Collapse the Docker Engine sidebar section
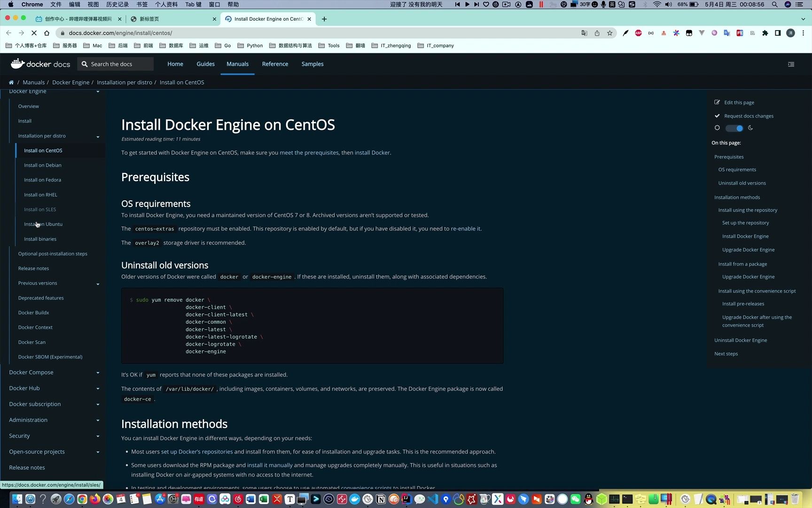Viewport: 812px width, 508px height. coord(98,92)
